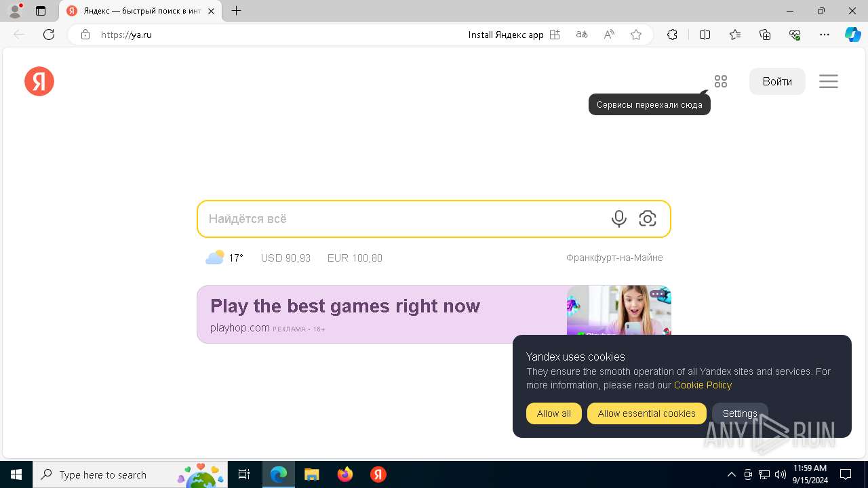Select the Яндекс browser tab
This screenshot has height=488, width=868.
click(142, 11)
